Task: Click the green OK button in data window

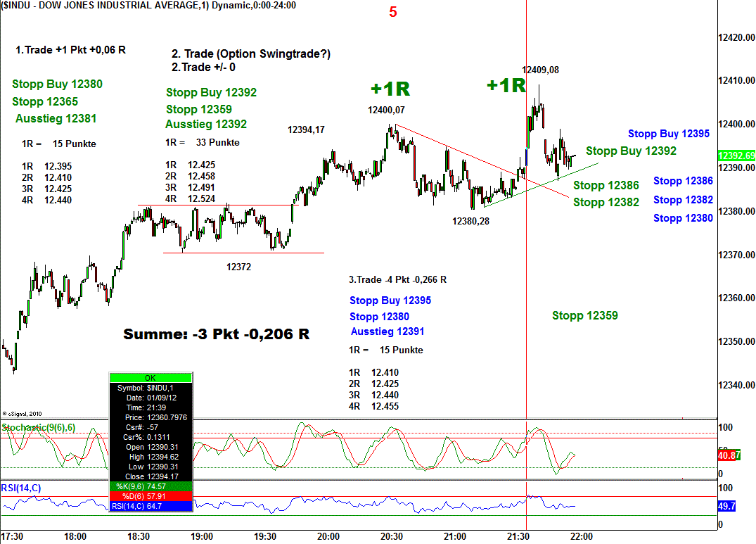Action: (x=150, y=378)
